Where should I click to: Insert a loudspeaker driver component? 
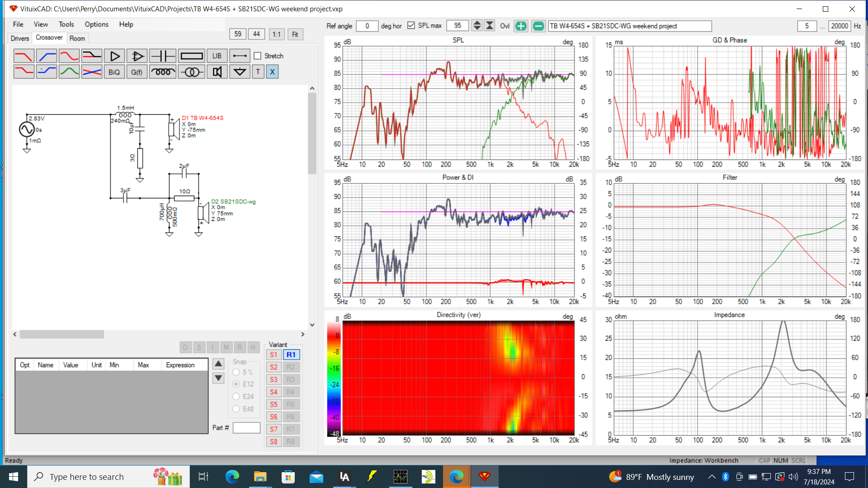tap(217, 72)
